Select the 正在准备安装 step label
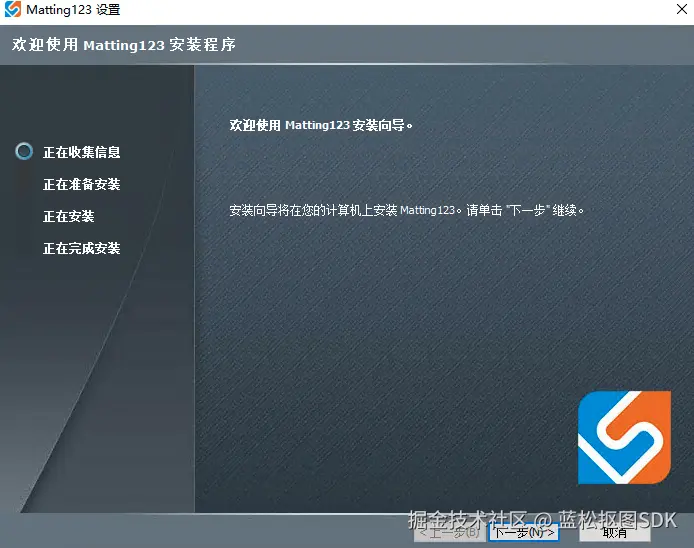The width and height of the screenshot is (694, 548). point(81,184)
